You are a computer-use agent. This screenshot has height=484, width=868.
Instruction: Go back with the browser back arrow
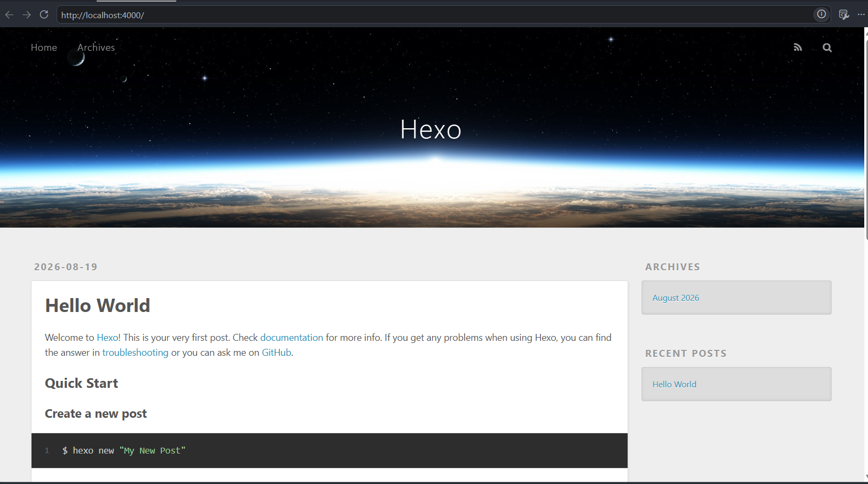pos(9,14)
